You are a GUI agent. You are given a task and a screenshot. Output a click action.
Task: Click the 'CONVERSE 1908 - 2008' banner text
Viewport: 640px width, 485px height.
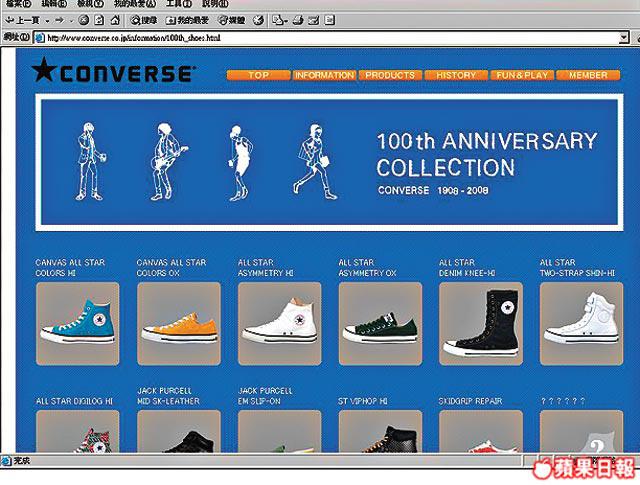point(433,190)
